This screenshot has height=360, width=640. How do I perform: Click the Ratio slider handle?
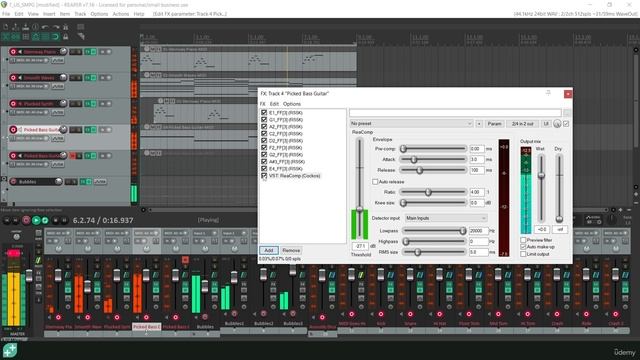(x=428, y=192)
